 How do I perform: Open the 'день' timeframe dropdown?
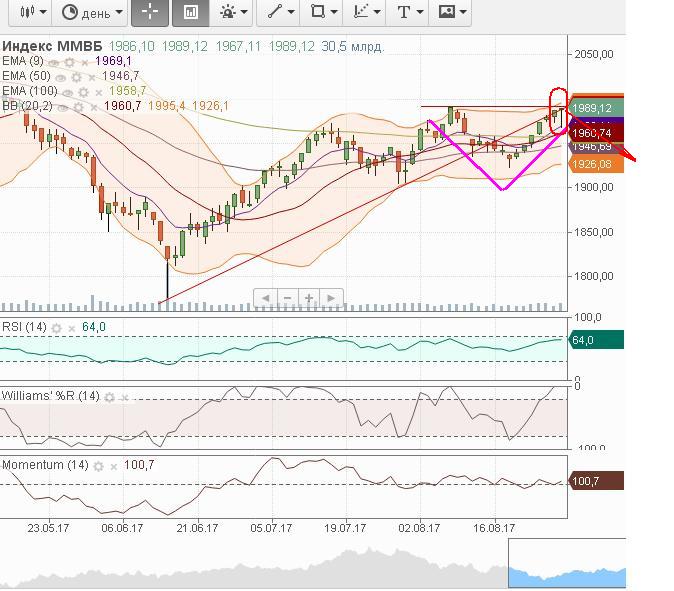point(91,12)
